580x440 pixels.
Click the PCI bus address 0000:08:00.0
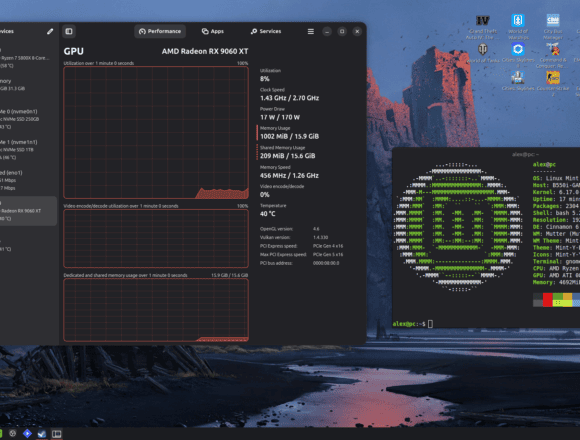tap(326, 263)
